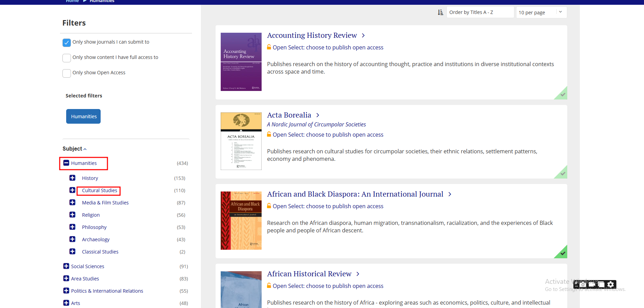Remove the Humanities selected filter button
Screen dimensions: 644x308
click(x=84, y=117)
